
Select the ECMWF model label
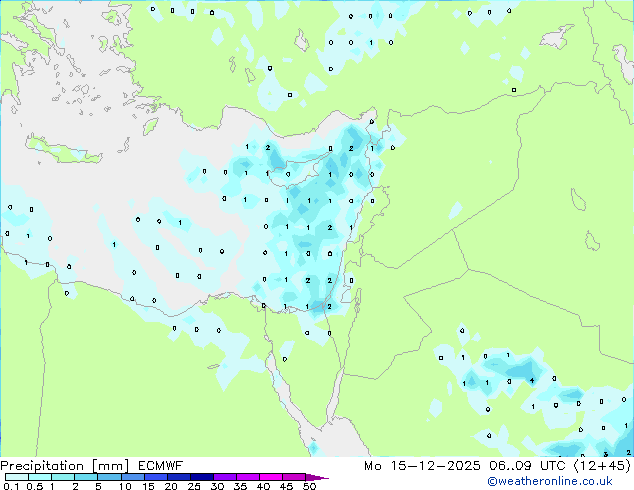tap(161, 466)
